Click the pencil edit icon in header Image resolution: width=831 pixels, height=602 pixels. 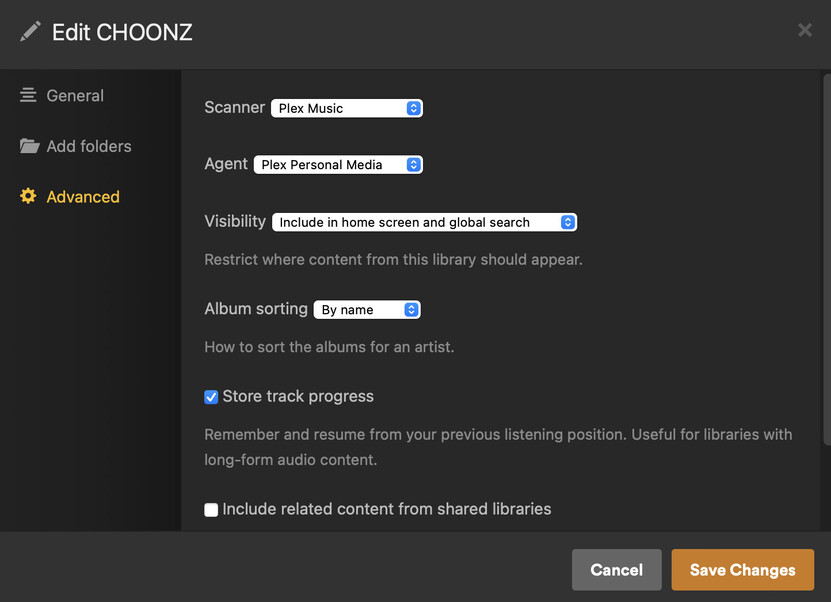[30, 31]
